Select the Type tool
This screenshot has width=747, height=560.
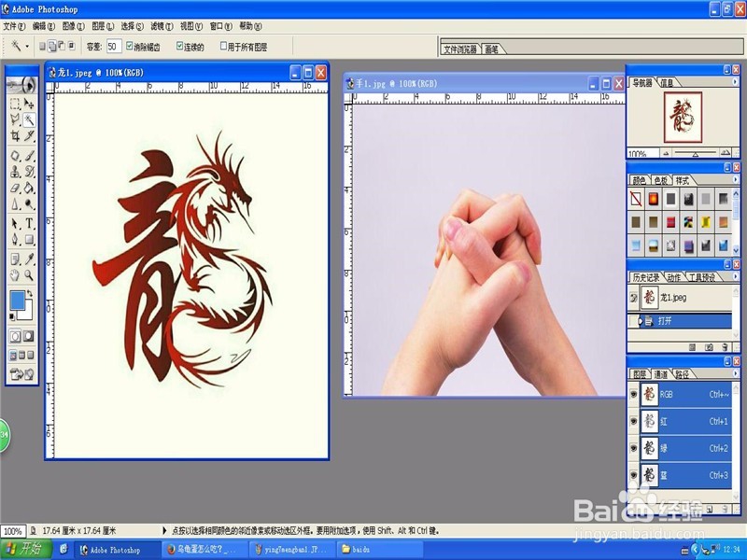click(29, 223)
